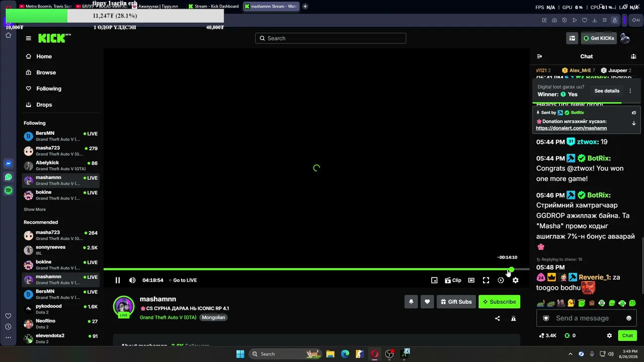
Task: Pause the stream playback
Action: [x=118, y=280]
